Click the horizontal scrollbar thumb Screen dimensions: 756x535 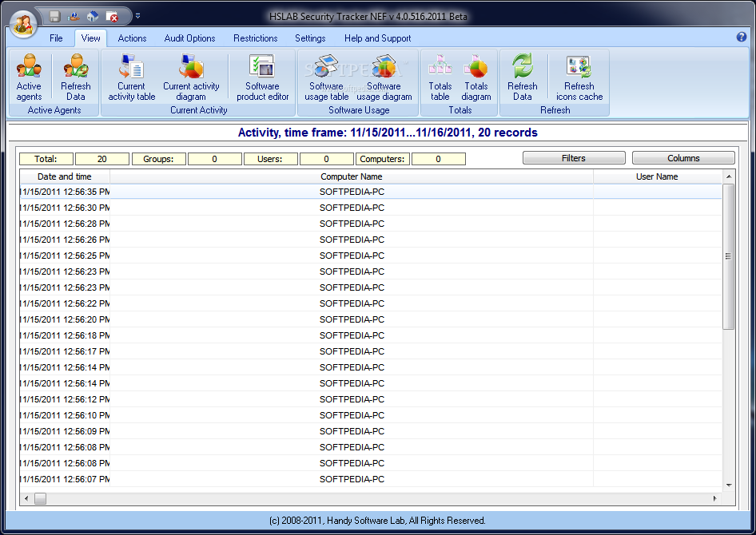click(41, 498)
